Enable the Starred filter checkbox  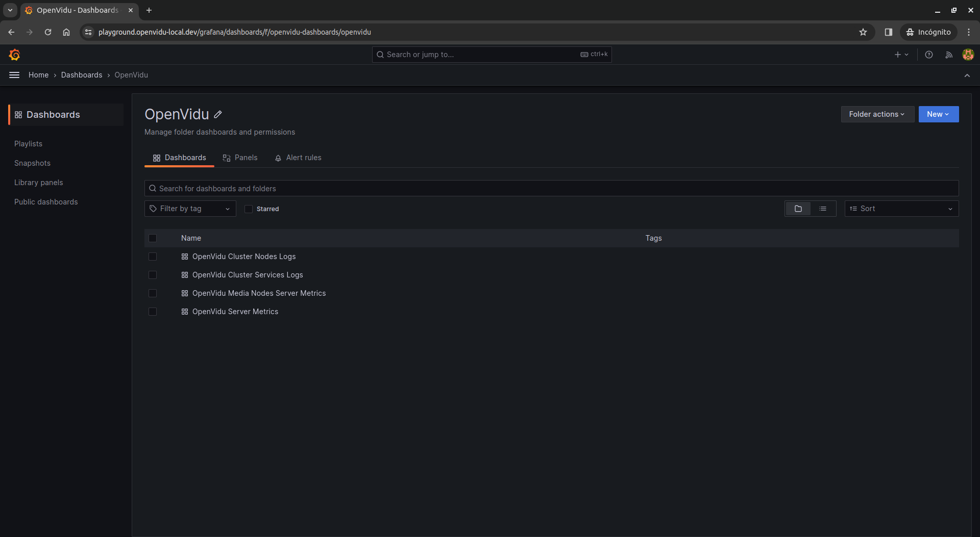(x=249, y=209)
